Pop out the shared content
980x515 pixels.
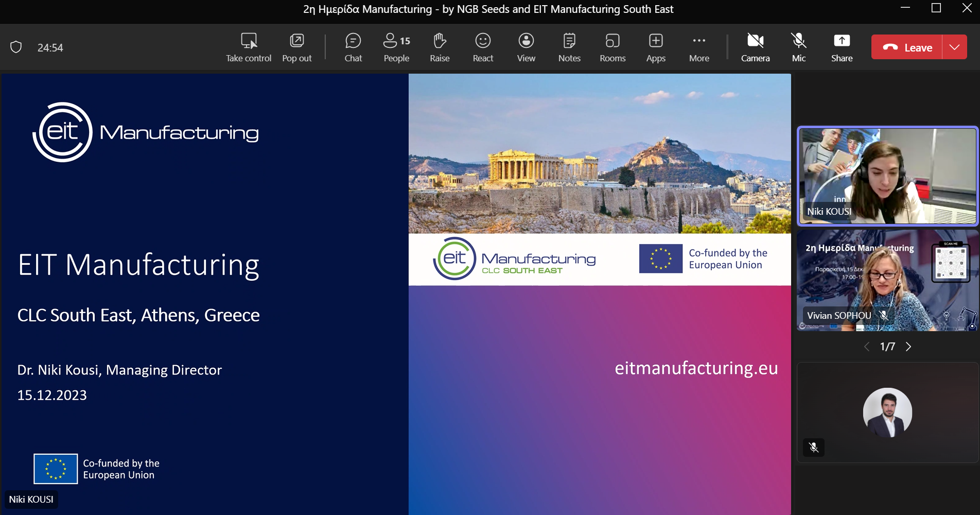click(x=297, y=47)
